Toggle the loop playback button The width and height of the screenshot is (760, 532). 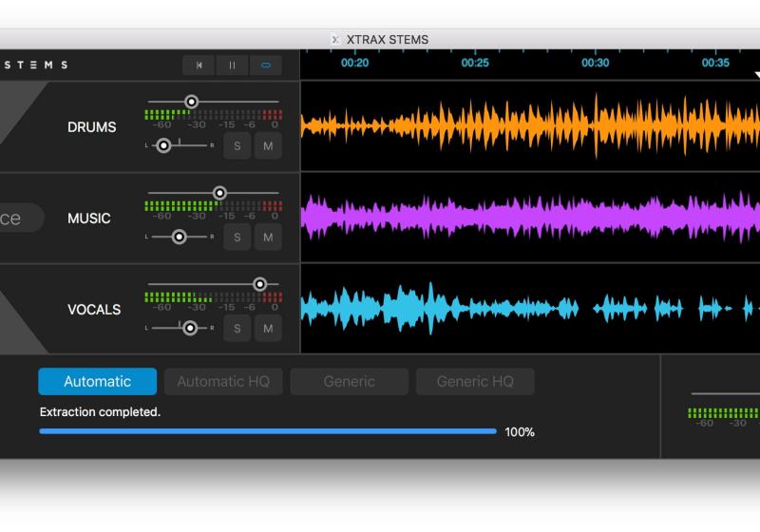(266, 66)
